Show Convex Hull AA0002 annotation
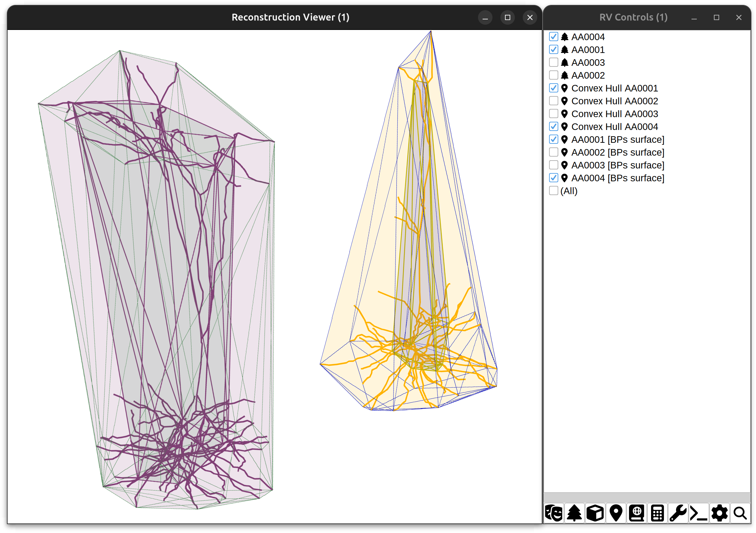The height and width of the screenshot is (533, 756). tap(553, 101)
